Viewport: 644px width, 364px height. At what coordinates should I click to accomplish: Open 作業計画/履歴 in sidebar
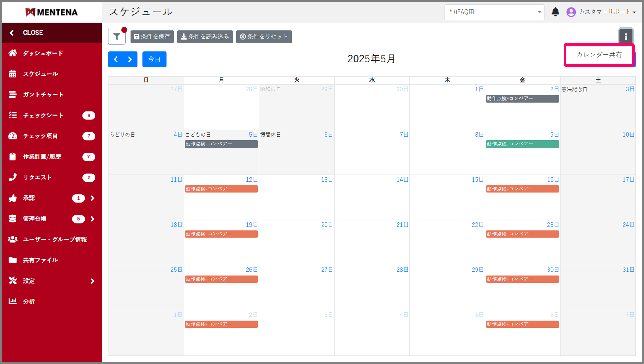click(42, 157)
